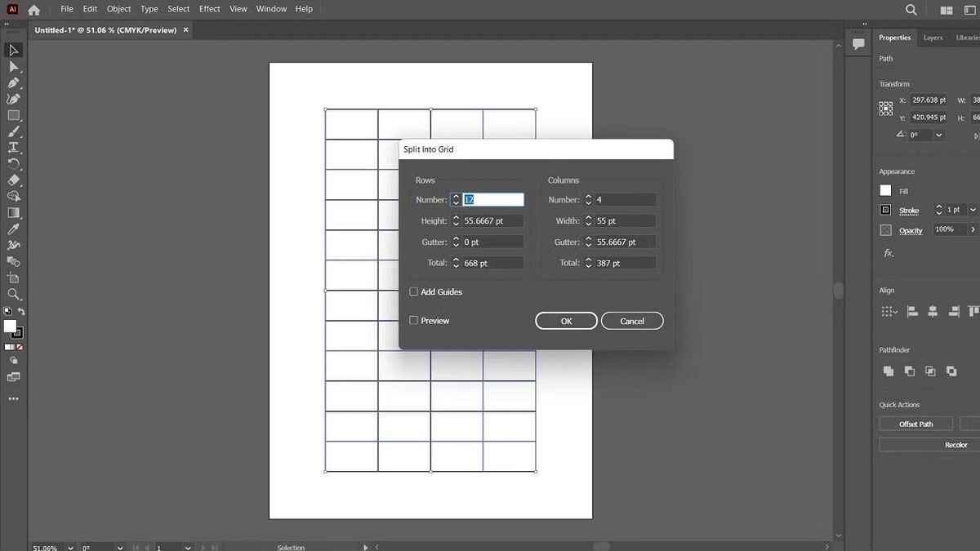Select the Curvature tool

coord(13,99)
